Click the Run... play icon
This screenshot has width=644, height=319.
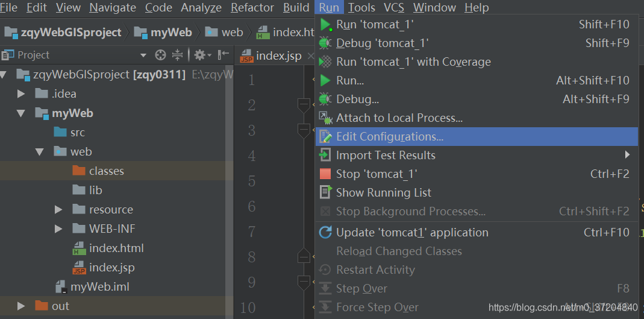pyautogui.click(x=325, y=80)
